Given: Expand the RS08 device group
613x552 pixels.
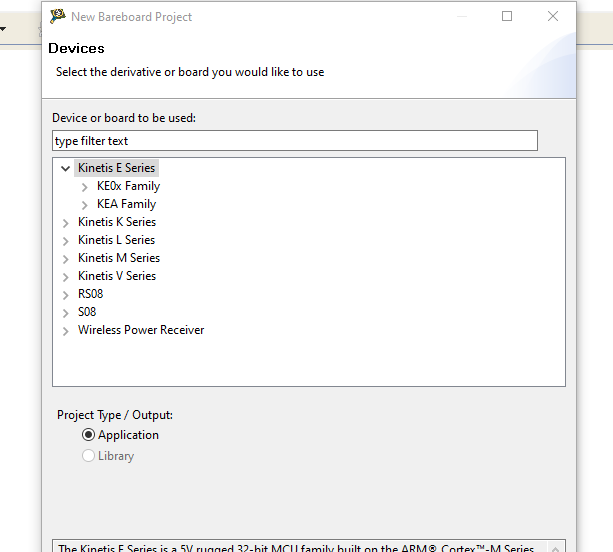Looking at the screenshot, I should pos(66,295).
